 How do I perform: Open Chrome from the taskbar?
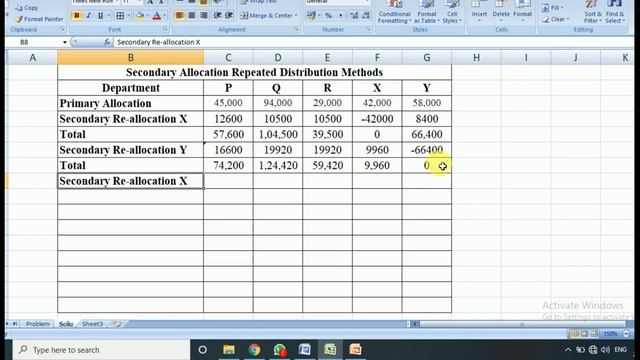coord(254,350)
